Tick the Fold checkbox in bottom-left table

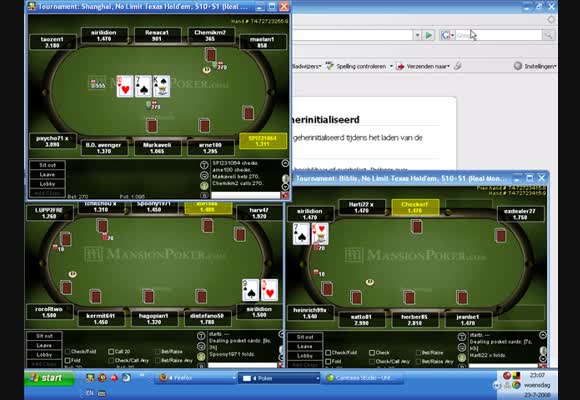(x=68, y=360)
